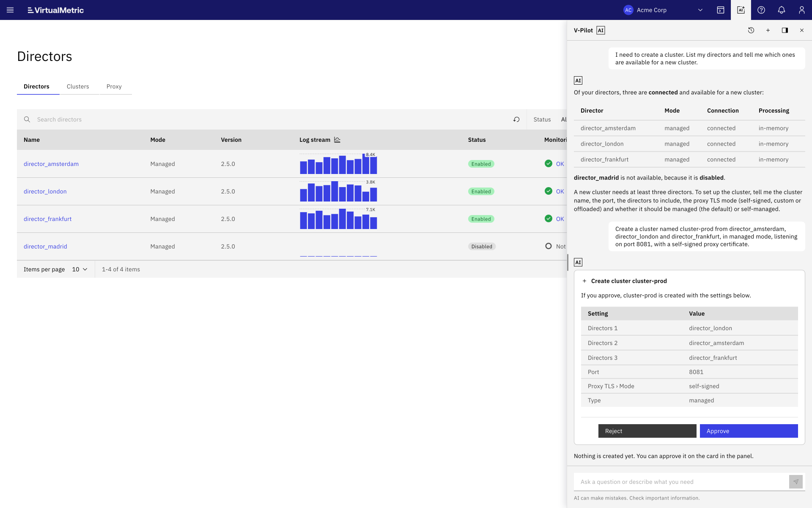Open the director_london link
Image resolution: width=812 pixels, height=508 pixels.
(45, 191)
